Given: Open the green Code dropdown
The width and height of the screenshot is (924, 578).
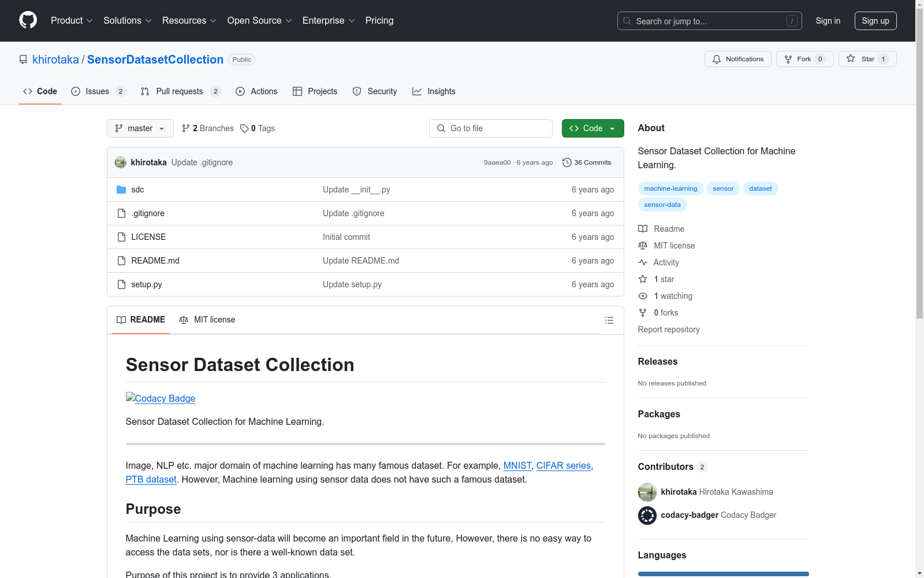Looking at the screenshot, I should [x=593, y=128].
